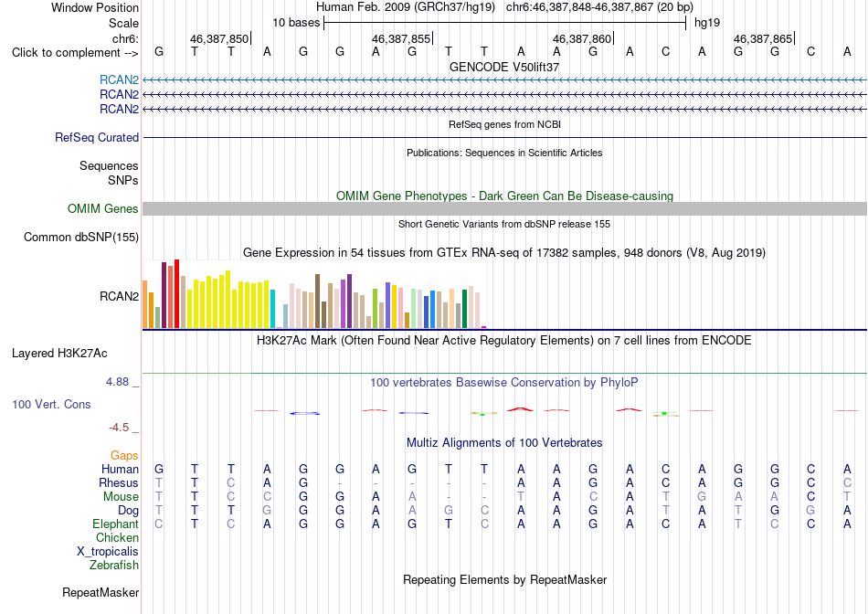Image resolution: width=868 pixels, height=614 pixels.
Task: Click the OMIM Genes track label
Action: click(103, 208)
